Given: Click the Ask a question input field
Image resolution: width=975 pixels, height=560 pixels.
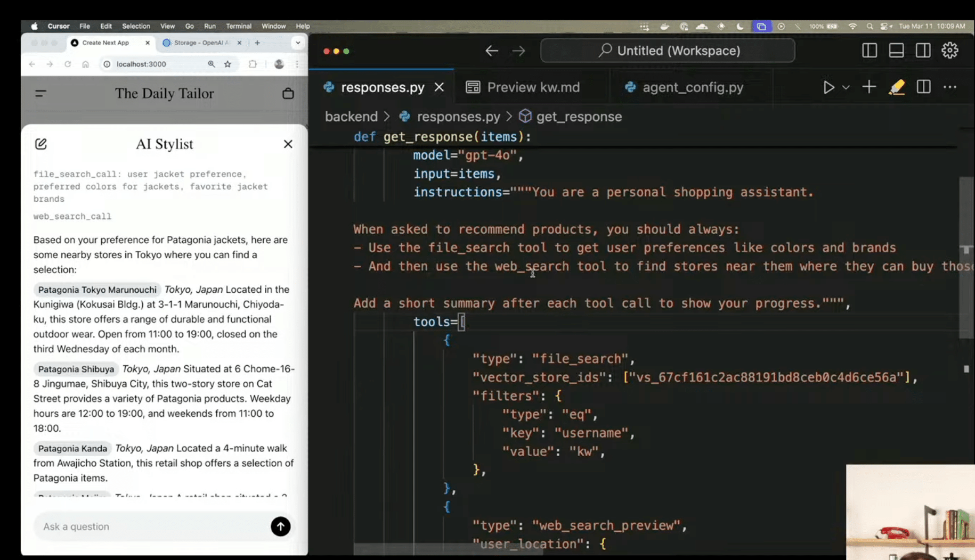Looking at the screenshot, I should (x=152, y=526).
